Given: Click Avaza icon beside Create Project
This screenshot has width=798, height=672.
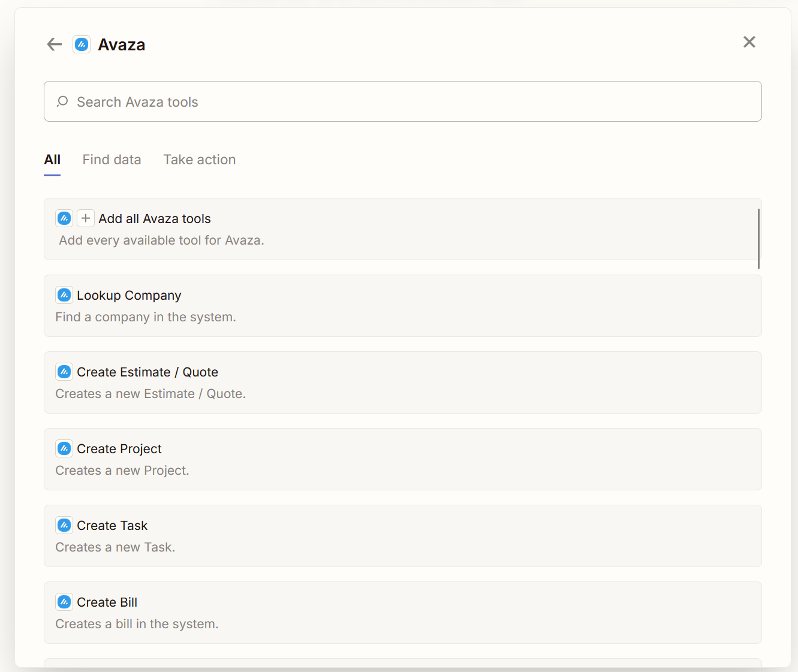Looking at the screenshot, I should click(64, 448).
